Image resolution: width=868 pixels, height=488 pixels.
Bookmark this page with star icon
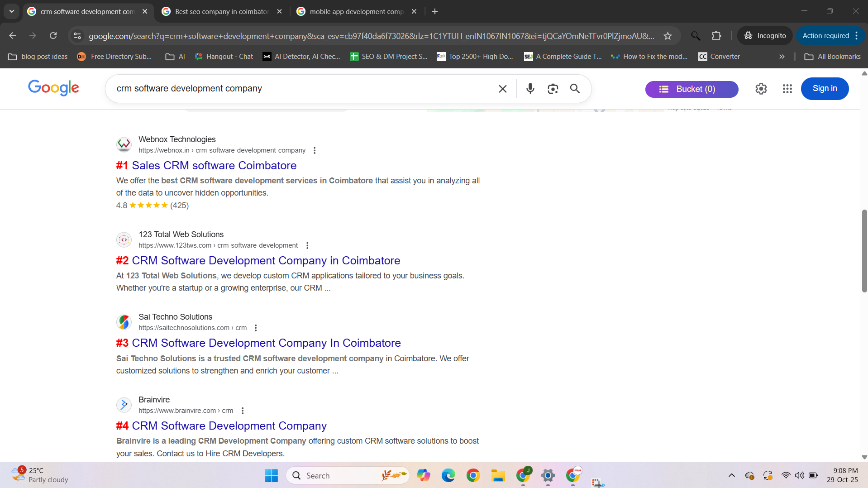[x=668, y=36]
